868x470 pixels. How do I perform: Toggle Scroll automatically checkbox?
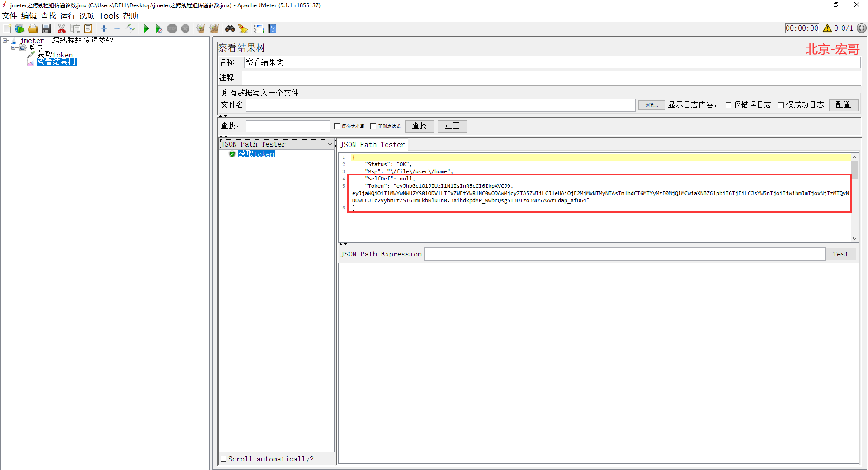(x=223, y=459)
